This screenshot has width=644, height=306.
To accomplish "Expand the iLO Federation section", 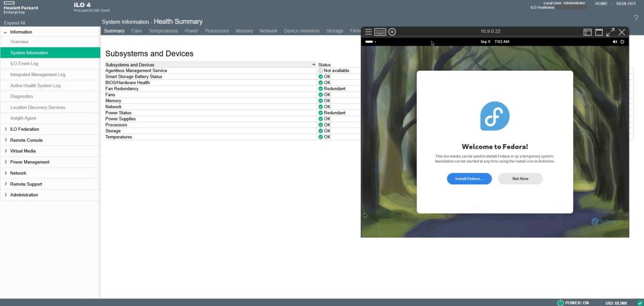I will click(x=5, y=129).
